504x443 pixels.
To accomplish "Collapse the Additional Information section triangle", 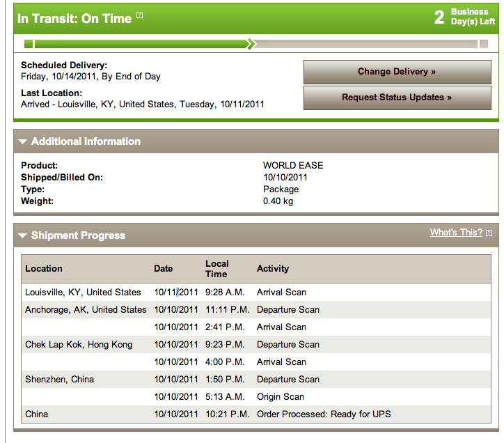I will tap(23, 141).
